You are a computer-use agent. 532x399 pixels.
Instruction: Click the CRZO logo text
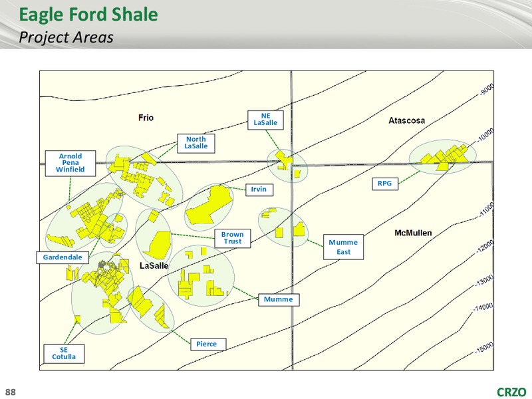(511, 392)
